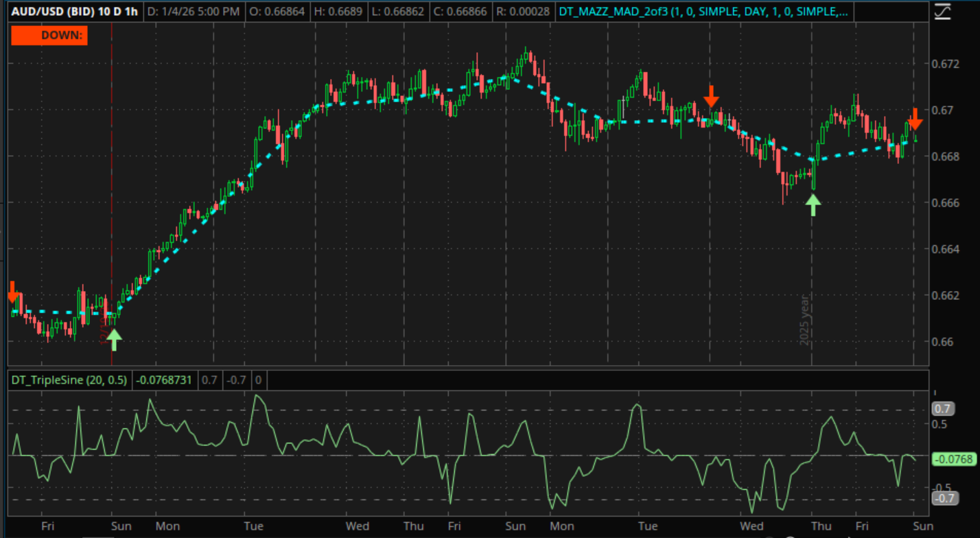
Task: Click the green up arrow below the Thursday low
Action: (x=813, y=204)
